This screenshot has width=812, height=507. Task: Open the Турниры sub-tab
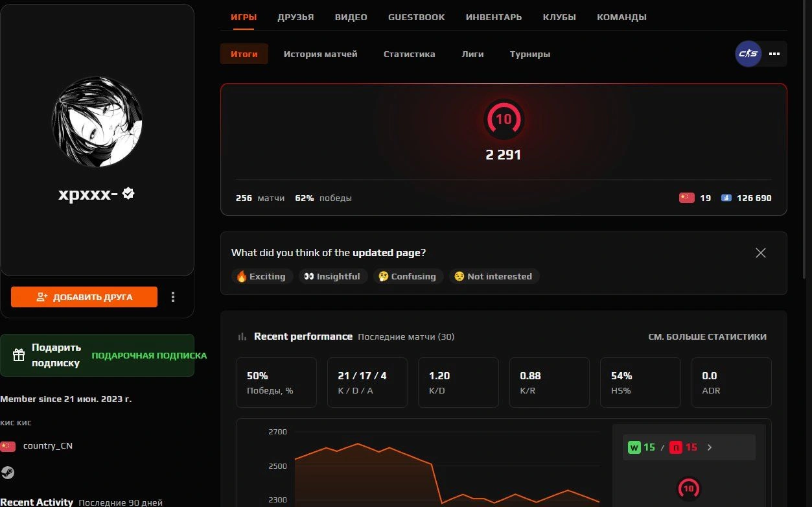click(x=530, y=54)
